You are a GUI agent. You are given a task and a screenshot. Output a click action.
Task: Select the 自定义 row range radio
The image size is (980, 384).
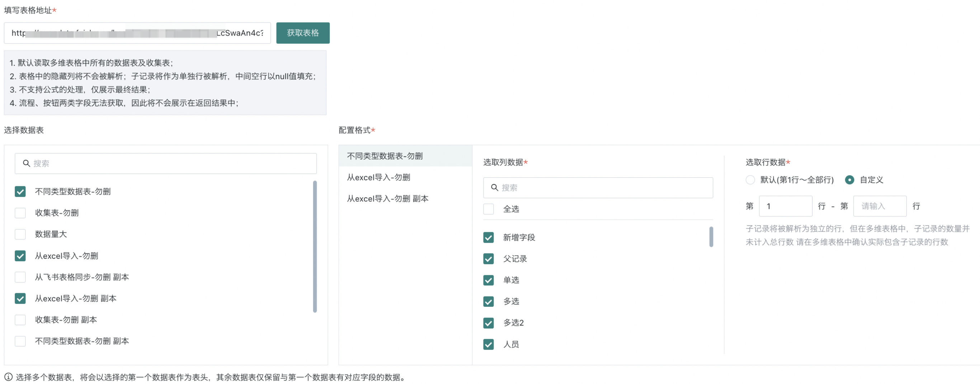(x=849, y=180)
